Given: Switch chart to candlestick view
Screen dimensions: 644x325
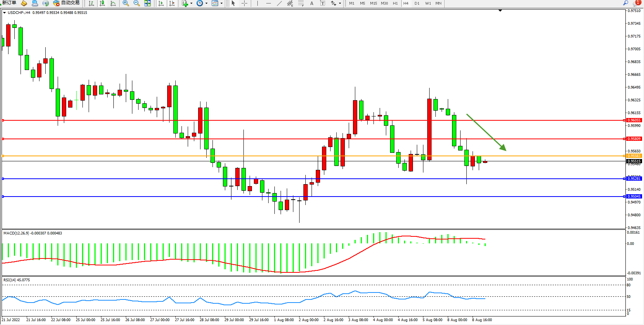Looking at the screenshot, I should [102, 3].
